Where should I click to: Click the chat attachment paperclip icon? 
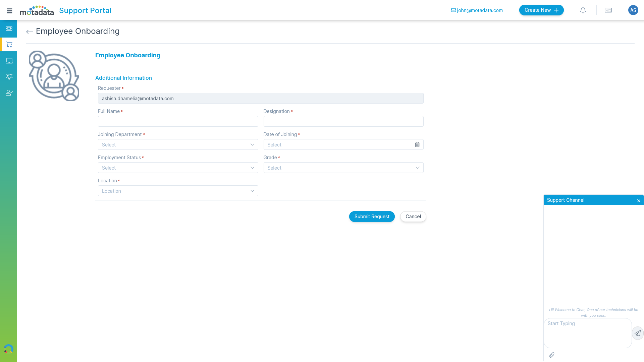coord(552,355)
